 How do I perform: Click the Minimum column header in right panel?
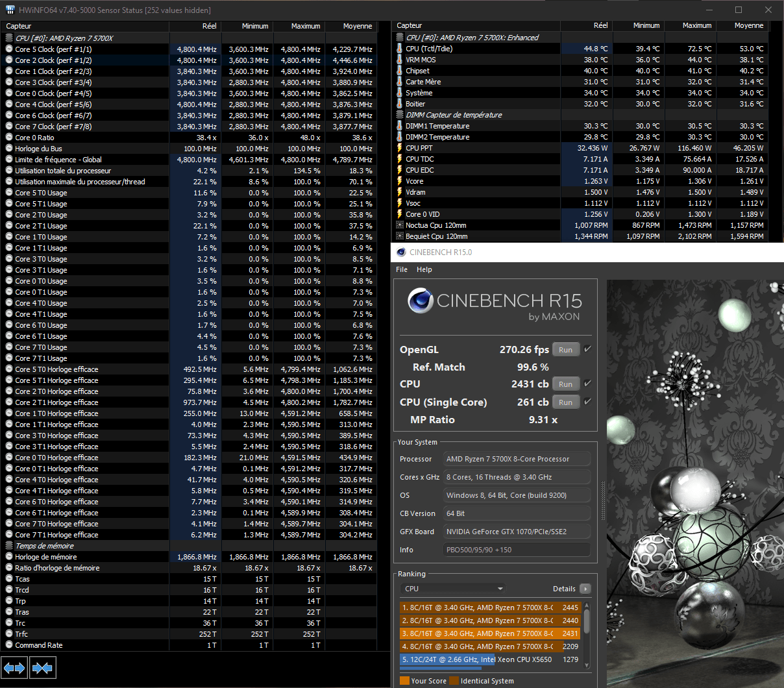(638, 25)
